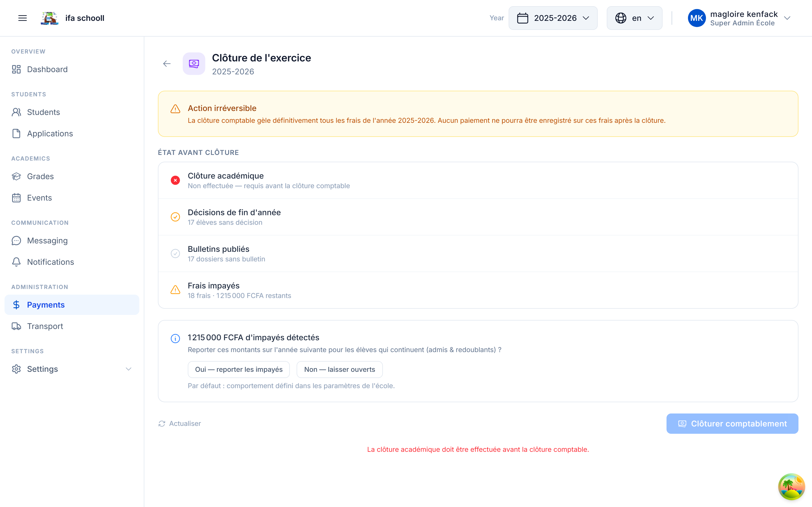The height and width of the screenshot is (507, 812).
Task: Click the back arrow beside Clôture de l'exercice
Action: (167, 64)
